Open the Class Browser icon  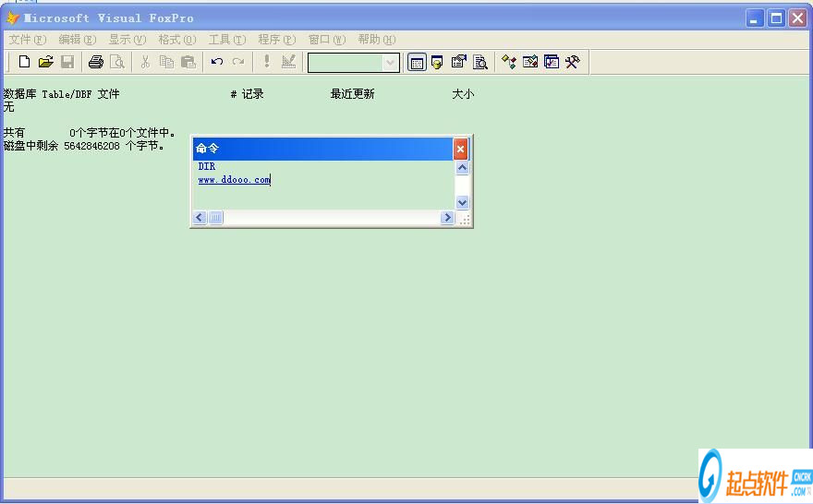pyautogui.click(x=509, y=63)
